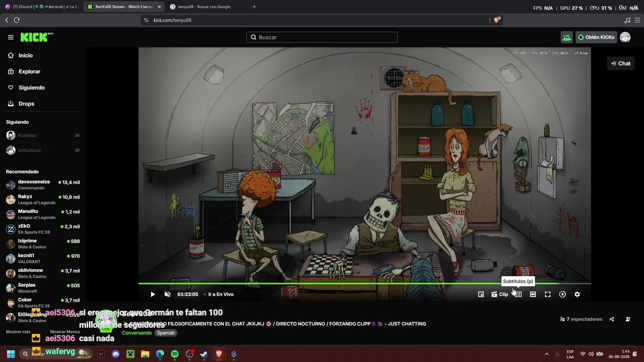Show hidden system tray icons
This screenshot has height=362, width=644.
point(546,354)
